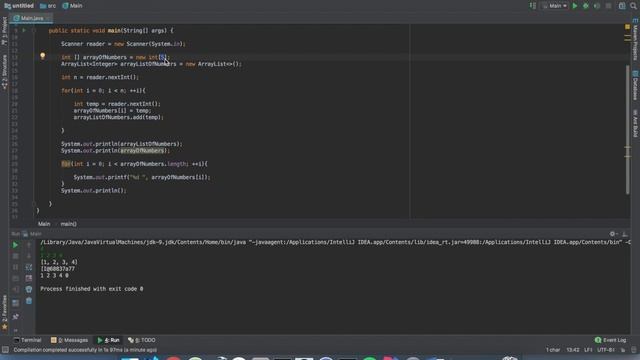The width and height of the screenshot is (640, 360).
Task: Toggle soft-wrap in Run console
Action: 29,267
